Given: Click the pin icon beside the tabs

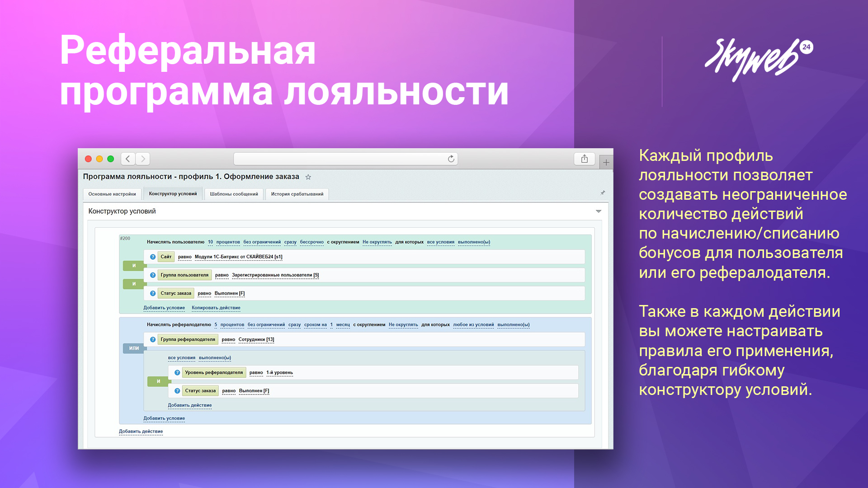Looking at the screenshot, I should 602,193.
